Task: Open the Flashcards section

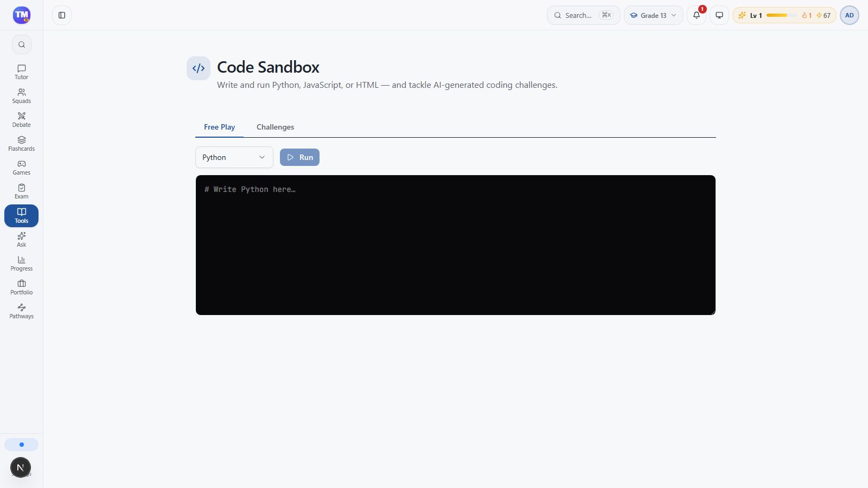Action: point(22,144)
